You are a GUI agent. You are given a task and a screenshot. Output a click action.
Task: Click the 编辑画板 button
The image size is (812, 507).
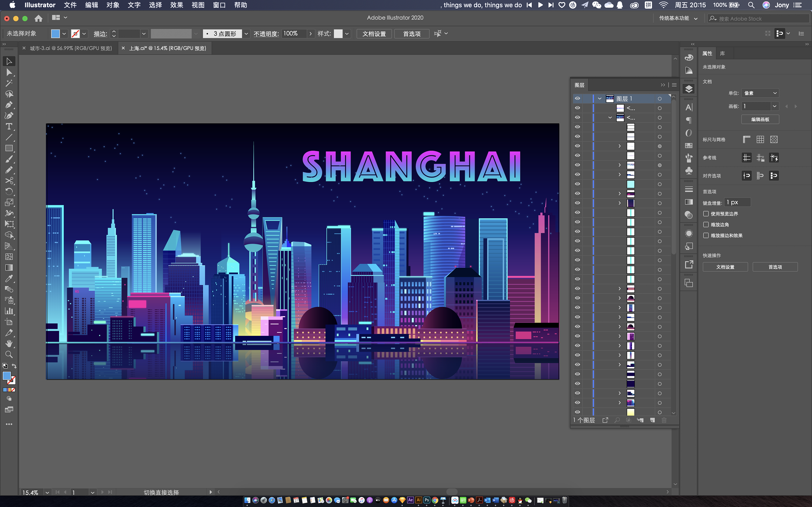pyautogui.click(x=760, y=119)
